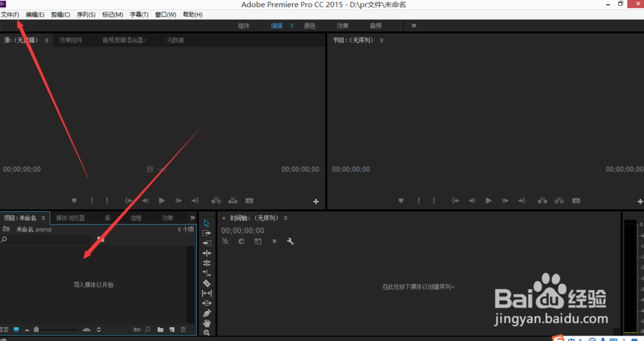Click Extract button in Program monitor
Screen dimensions: 644x341
[x=559, y=201]
